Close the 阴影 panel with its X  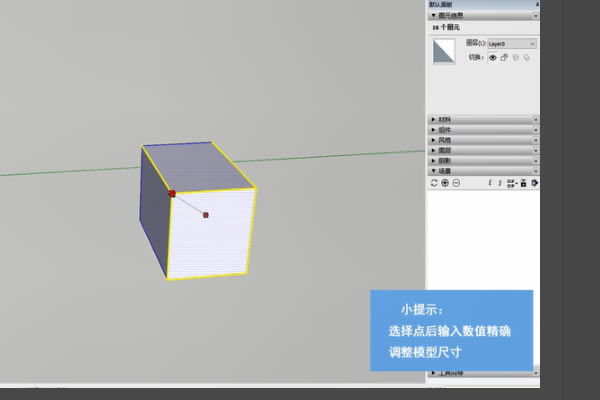(x=536, y=161)
